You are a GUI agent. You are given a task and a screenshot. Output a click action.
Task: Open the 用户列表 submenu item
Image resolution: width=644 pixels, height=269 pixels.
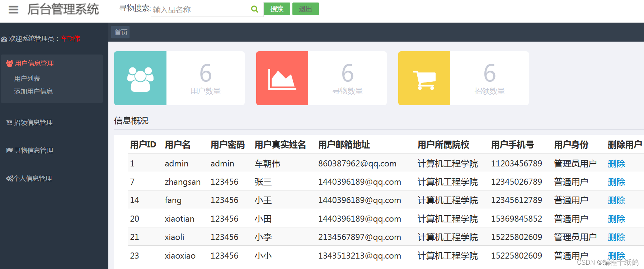click(27, 78)
